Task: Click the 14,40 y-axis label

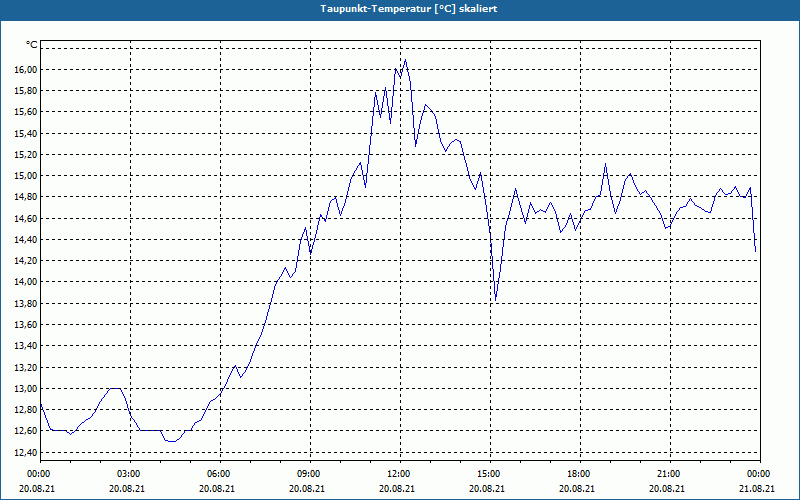Action: (28, 239)
